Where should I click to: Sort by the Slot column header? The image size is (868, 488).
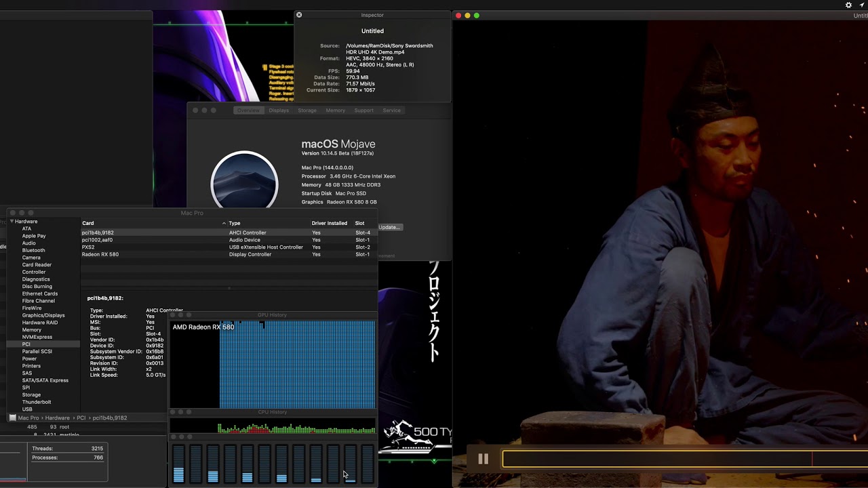pos(360,223)
